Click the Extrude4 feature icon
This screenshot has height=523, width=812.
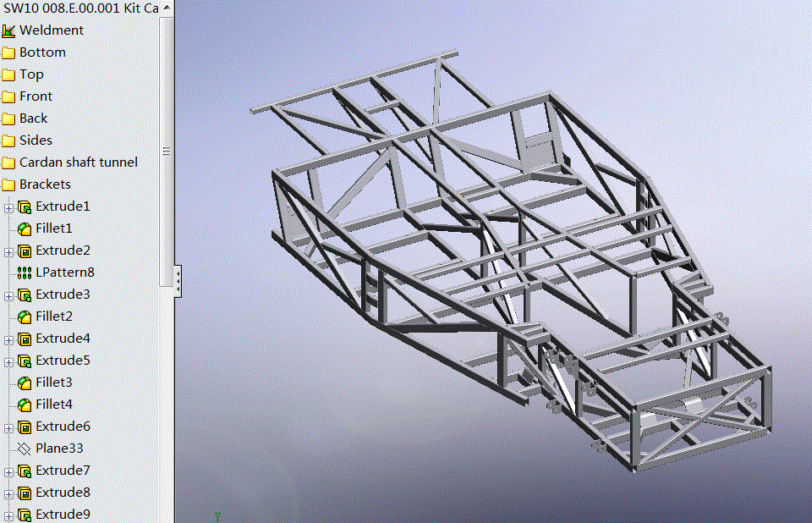25,339
